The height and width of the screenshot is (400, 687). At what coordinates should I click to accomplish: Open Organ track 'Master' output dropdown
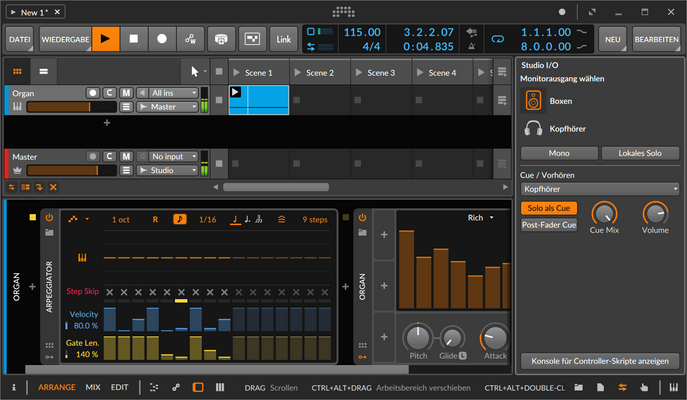pos(167,106)
